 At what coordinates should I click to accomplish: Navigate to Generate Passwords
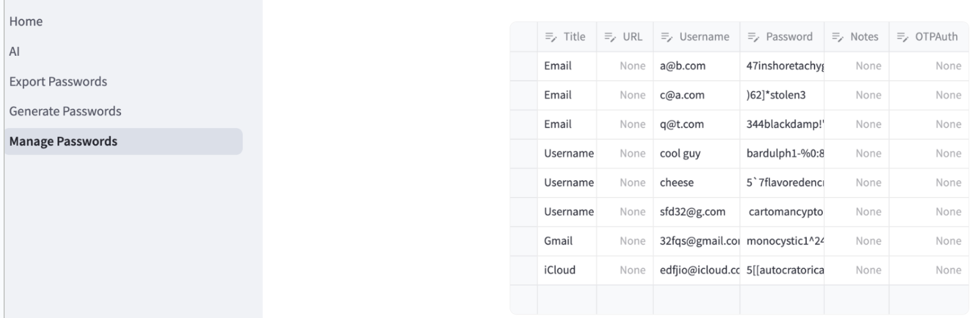coord(65,112)
